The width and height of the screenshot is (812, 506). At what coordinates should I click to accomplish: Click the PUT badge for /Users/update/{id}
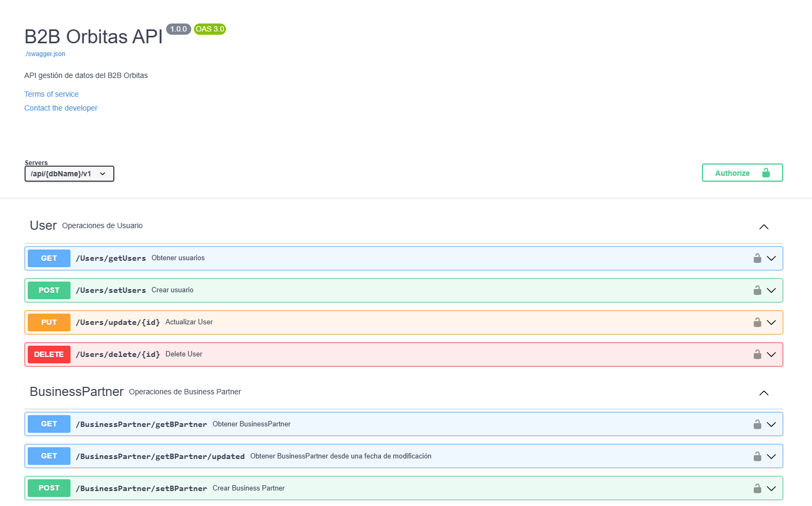click(49, 322)
